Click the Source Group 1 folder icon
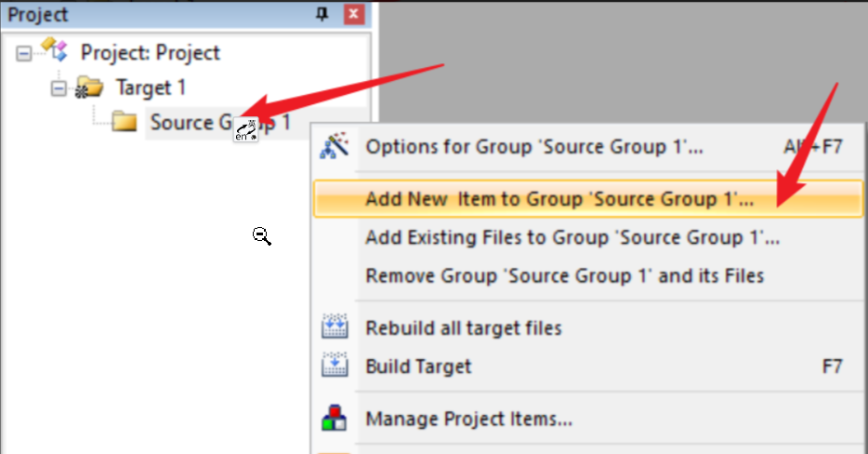 (x=124, y=122)
